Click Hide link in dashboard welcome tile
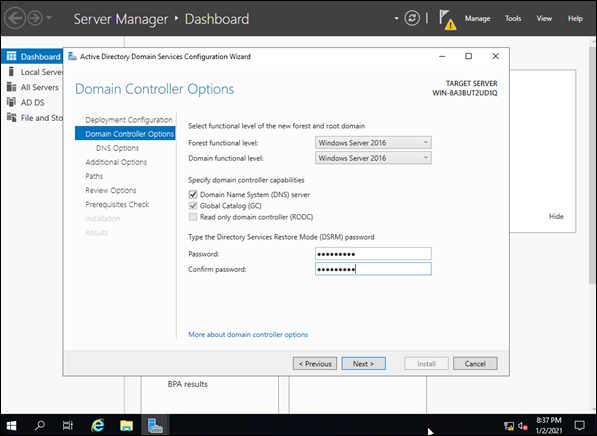 tap(556, 216)
